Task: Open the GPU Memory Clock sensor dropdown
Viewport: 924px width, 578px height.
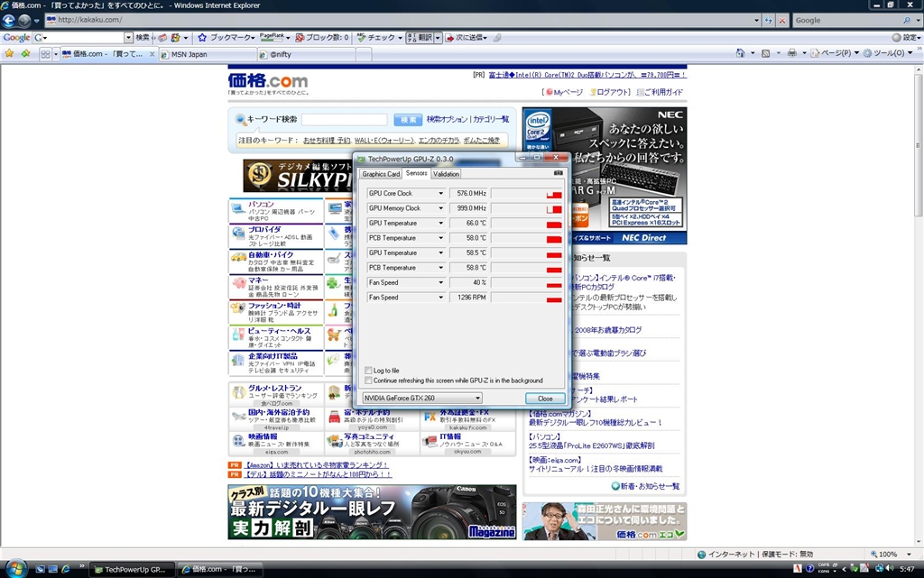Action: point(440,207)
